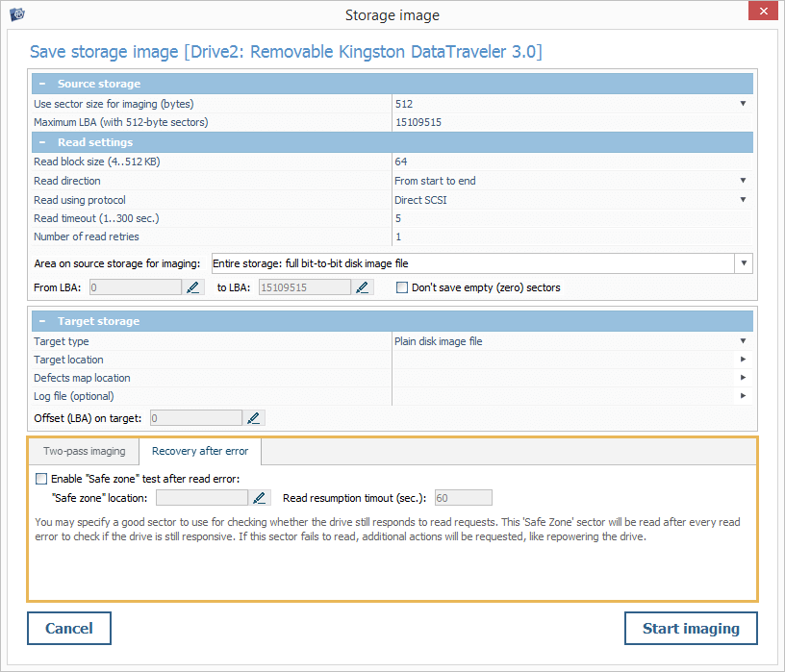The height and width of the screenshot is (672, 785).
Task: Select the Recovery after error tab
Action: 199,451
